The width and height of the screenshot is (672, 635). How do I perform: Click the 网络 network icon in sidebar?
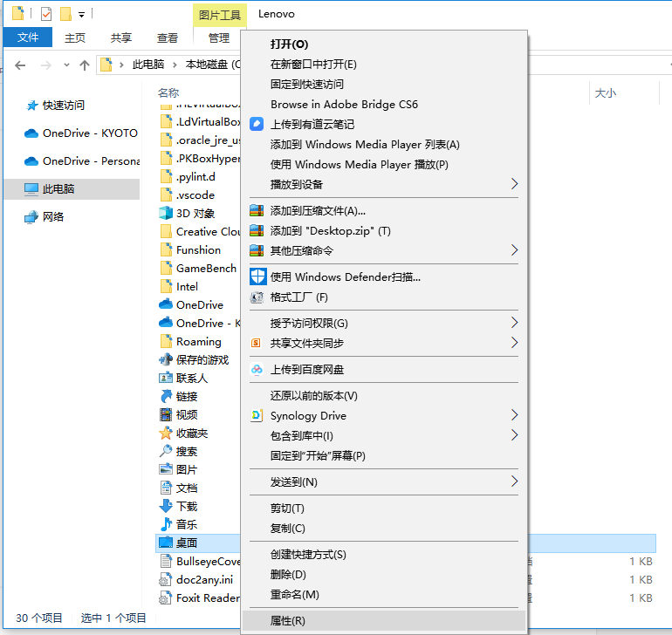coord(31,217)
